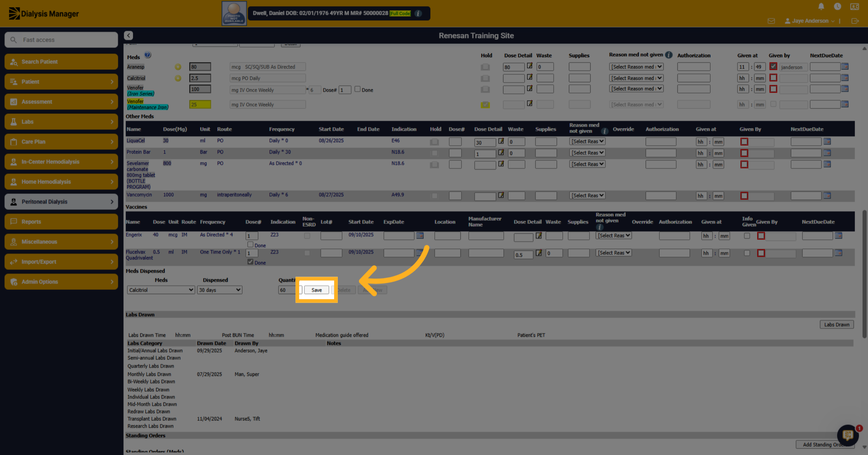Open Select Reas dropdown for Protein Bar
Screen dimensions: 868x455
[x=587, y=153]
